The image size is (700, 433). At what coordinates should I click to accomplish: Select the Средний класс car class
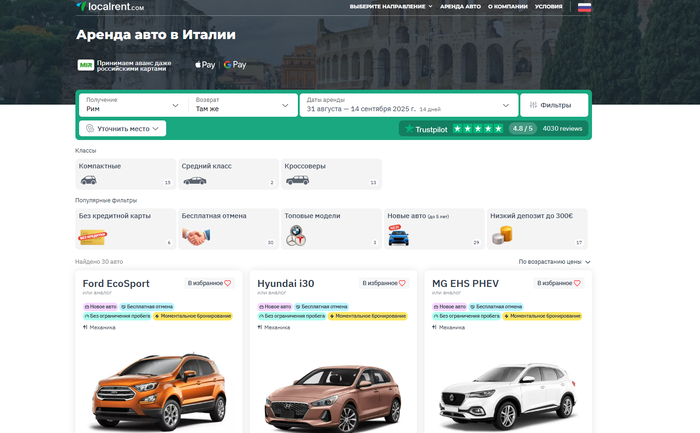click(229, 174)
